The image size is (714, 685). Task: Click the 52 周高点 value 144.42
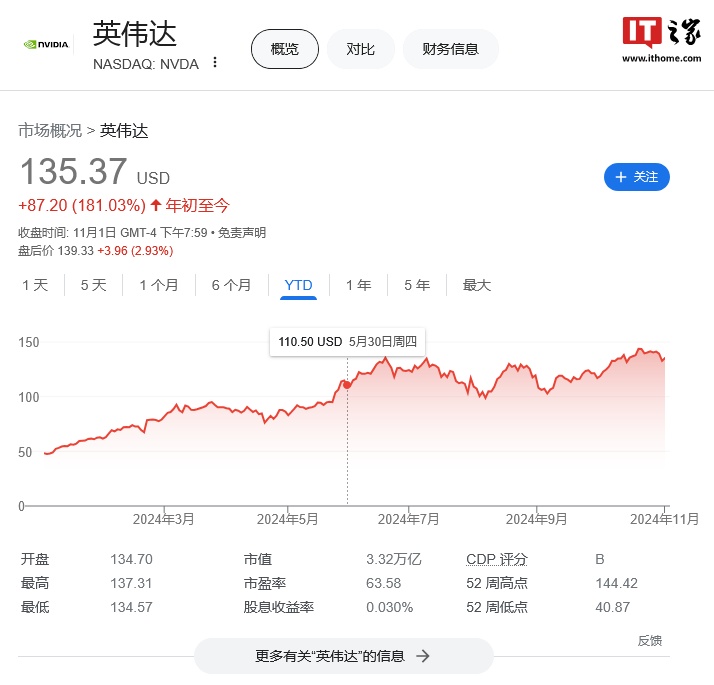[x=617, y=583]
